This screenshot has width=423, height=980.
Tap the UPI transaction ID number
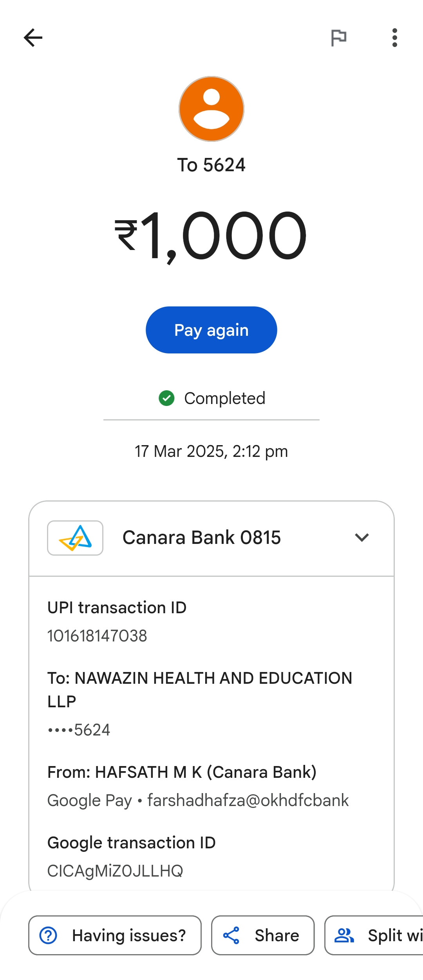coord(97,636)
